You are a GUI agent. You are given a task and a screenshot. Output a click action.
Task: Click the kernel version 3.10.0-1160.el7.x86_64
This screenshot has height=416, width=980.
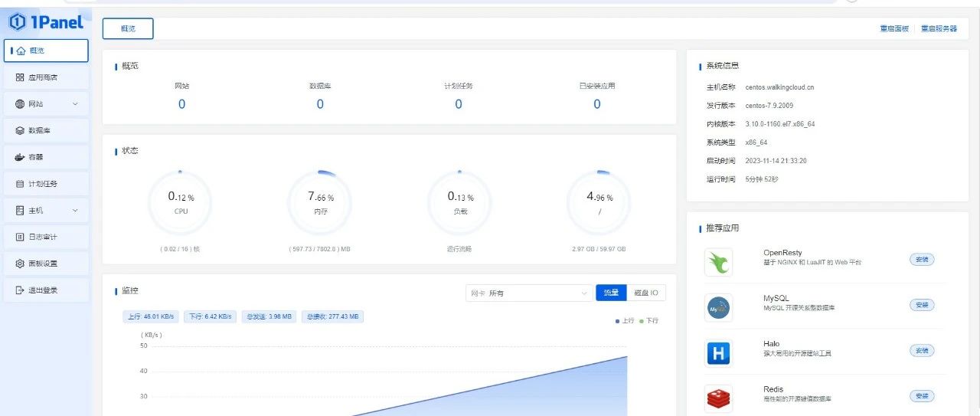[779, 124]
